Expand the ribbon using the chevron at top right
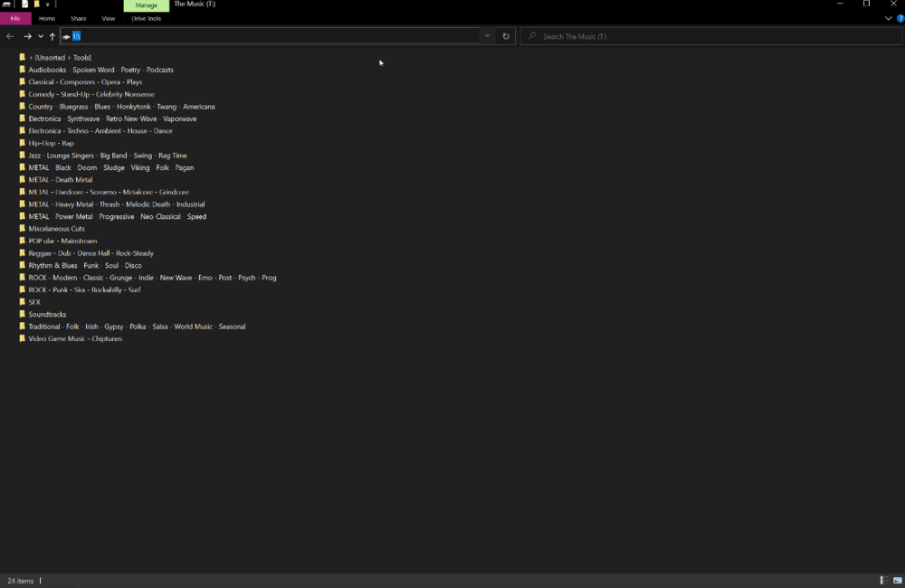This screenshot has width=905, height=588. coord(888,18)
